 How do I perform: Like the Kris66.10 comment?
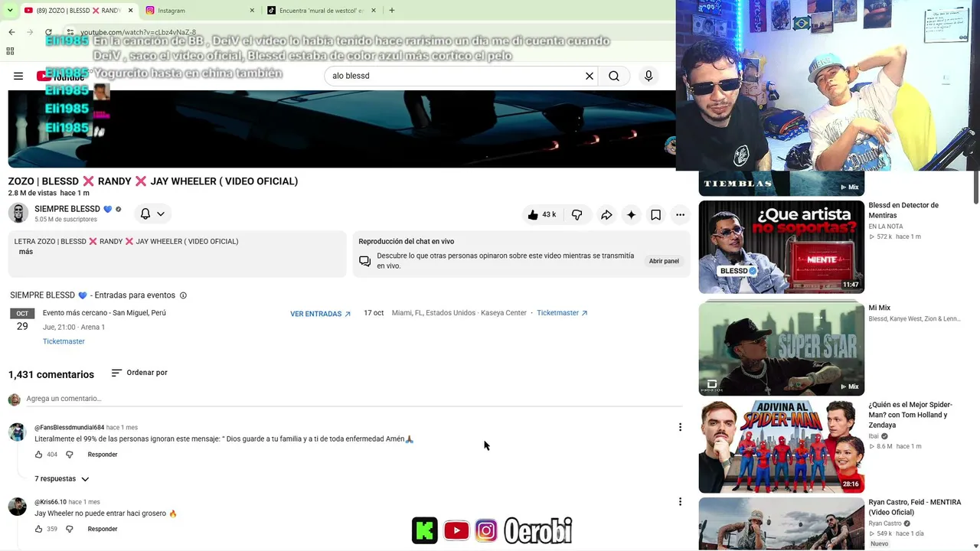pos(39,529)
